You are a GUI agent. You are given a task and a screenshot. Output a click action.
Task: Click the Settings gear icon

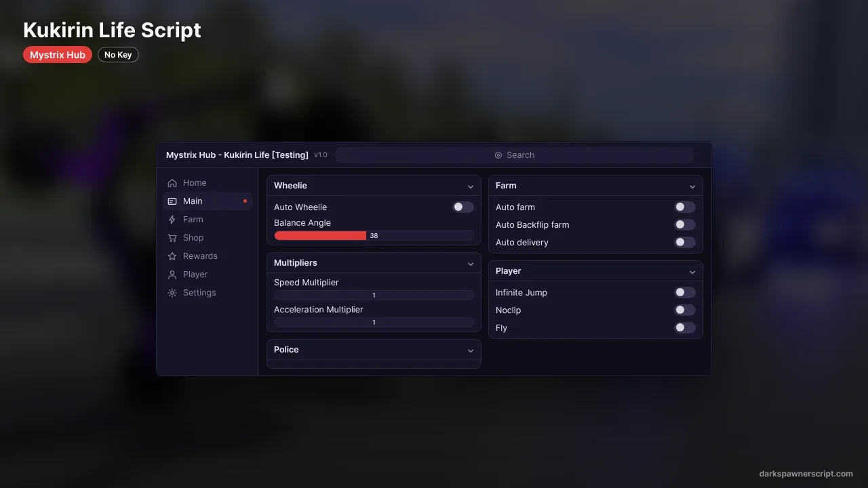pos(172,293)
